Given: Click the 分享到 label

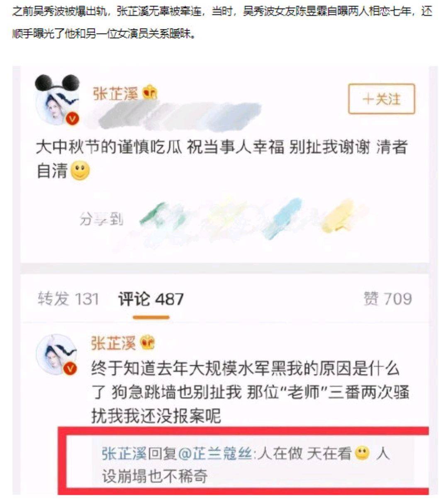Looking at the screenshot, I should tap(102, 219).
